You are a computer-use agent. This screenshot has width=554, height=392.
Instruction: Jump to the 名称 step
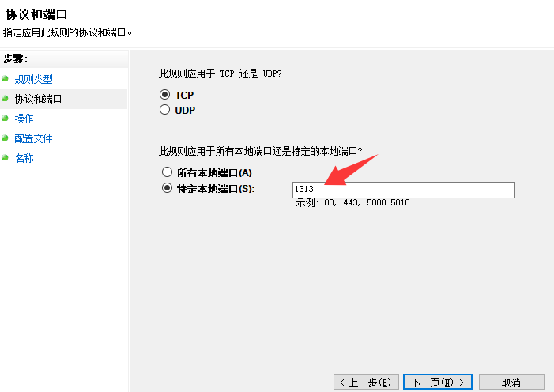point(24,158)
